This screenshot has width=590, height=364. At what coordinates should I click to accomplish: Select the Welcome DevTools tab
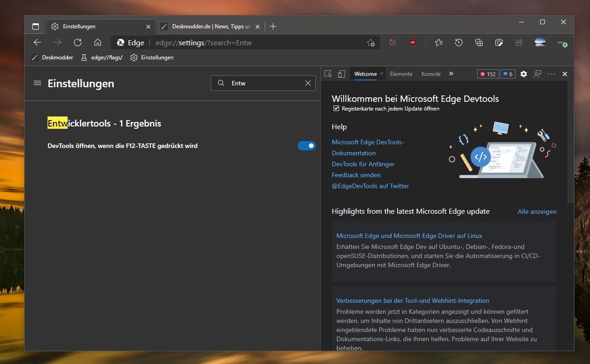coord(366,74)
